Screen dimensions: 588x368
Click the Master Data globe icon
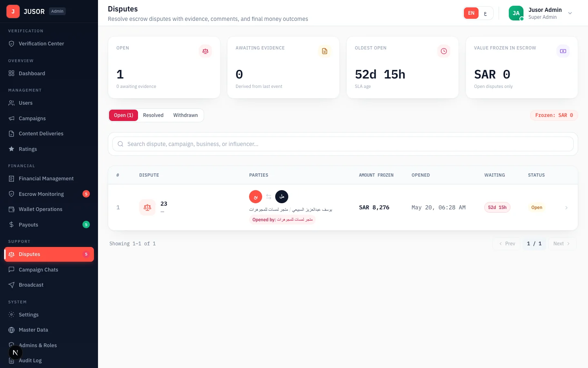pos(11,330)
